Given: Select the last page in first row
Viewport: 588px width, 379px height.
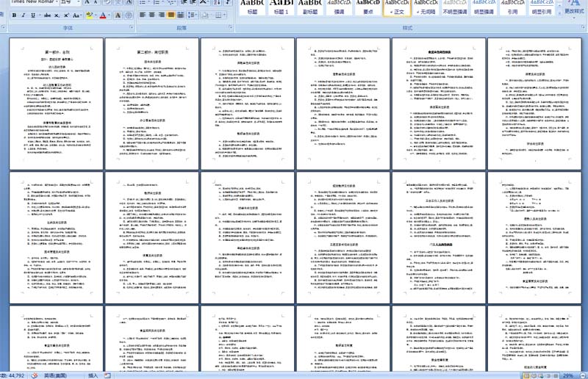Looking at the screenshot, I should point(534,104).
